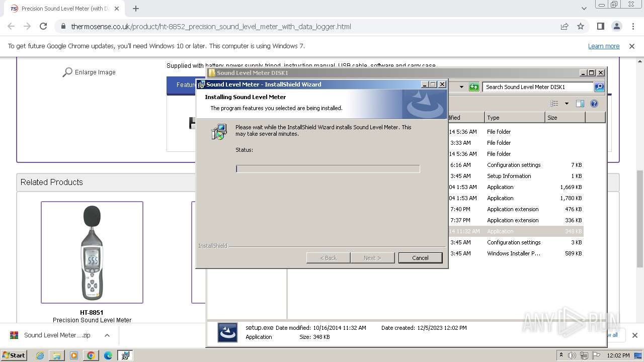Click the 12:02 PM taskbar clock
Image resolution: width=644 pixels, height=362 pixels.
[x=618, y=355]
